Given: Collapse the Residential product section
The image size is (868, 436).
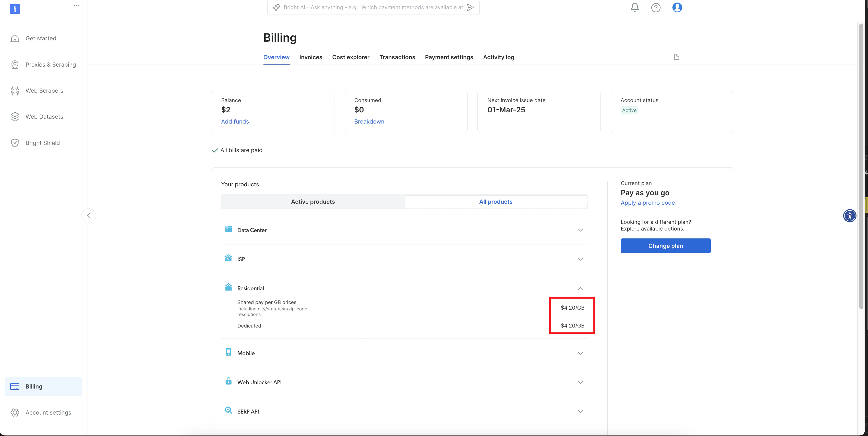Looking at the screenshot, I should 580,288.
